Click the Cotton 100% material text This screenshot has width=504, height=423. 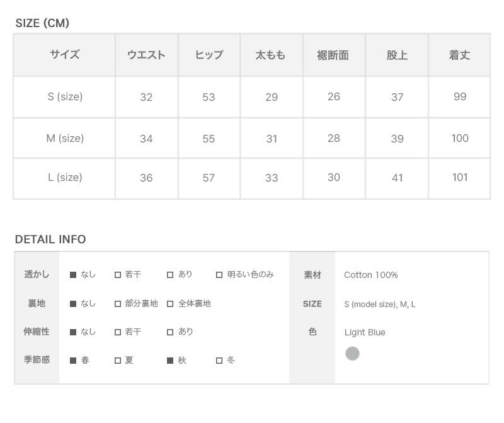[x=371, y=275]
